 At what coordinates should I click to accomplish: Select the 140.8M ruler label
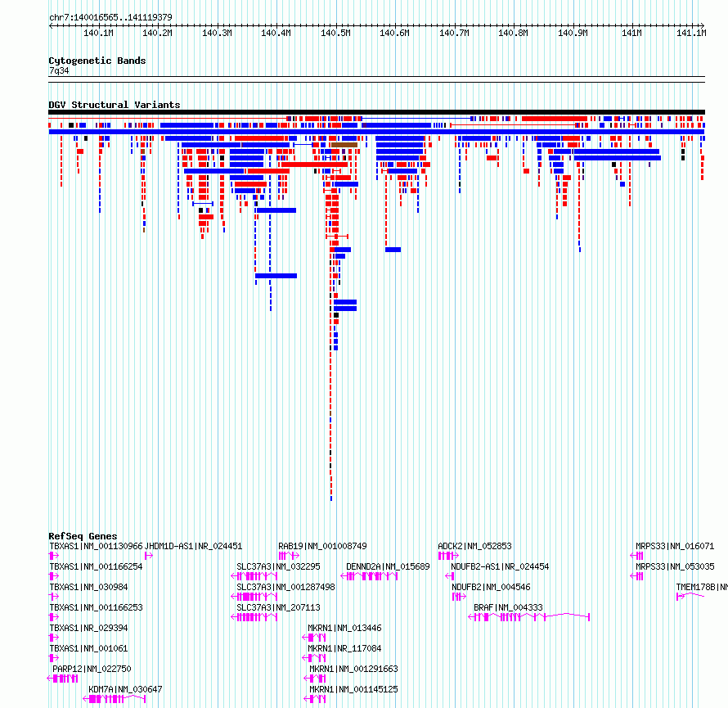[x=513, y=33]
